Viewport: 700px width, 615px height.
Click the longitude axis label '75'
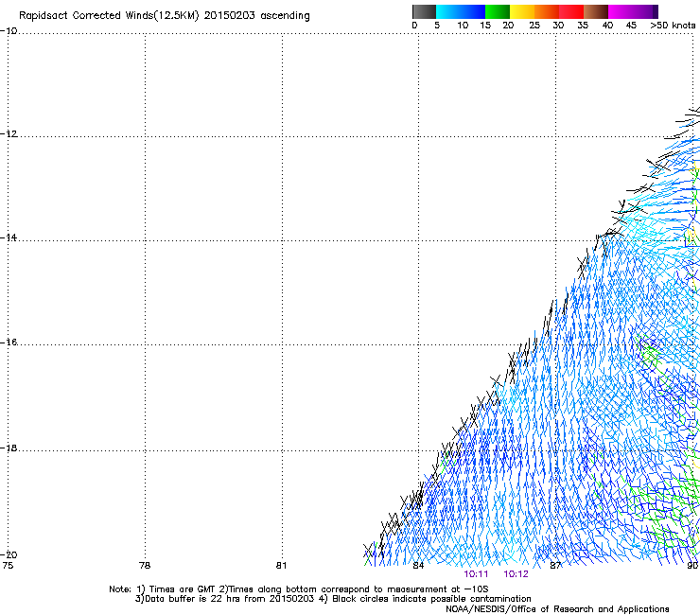[8, 566]
